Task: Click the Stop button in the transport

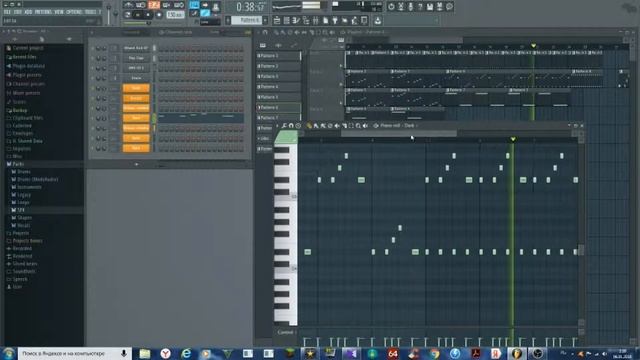Action: (148, 15)
